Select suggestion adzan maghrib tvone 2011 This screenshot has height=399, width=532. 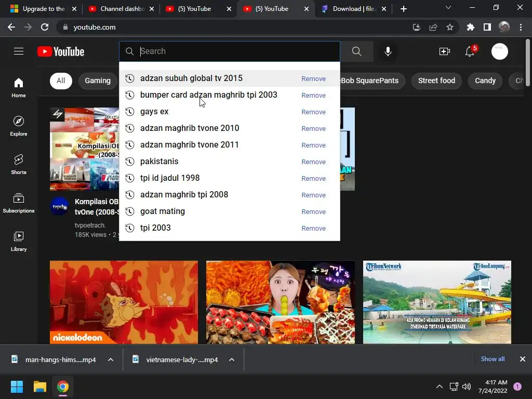tap(229, 145)
